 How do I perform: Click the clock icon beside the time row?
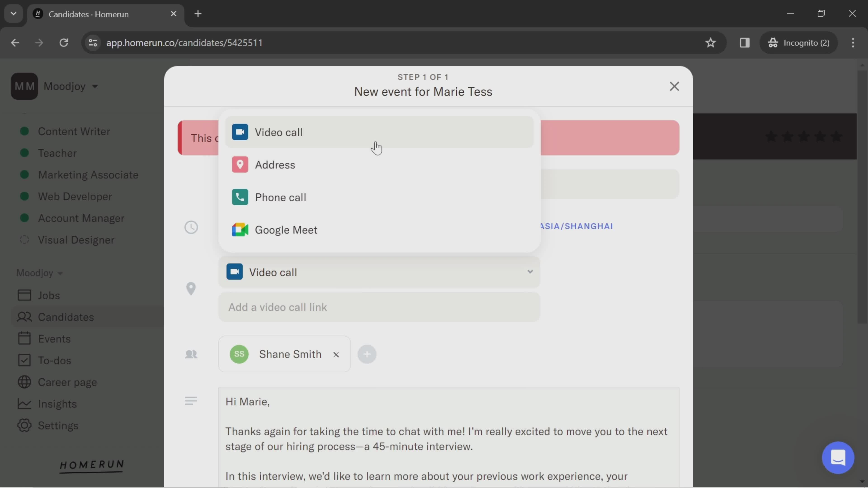coord(191,227)
